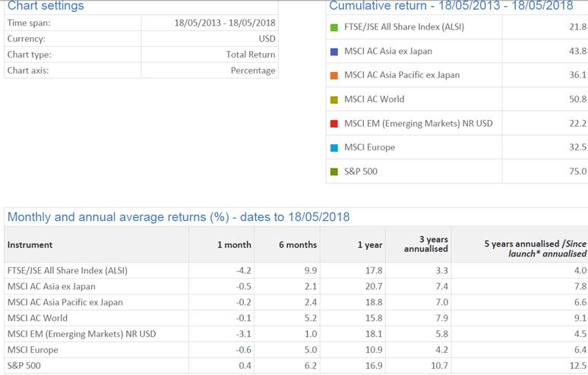The width and height of the screenshot is (588, 375).
Task: Select the 6 months column header
Action: [x=296, y=245]
